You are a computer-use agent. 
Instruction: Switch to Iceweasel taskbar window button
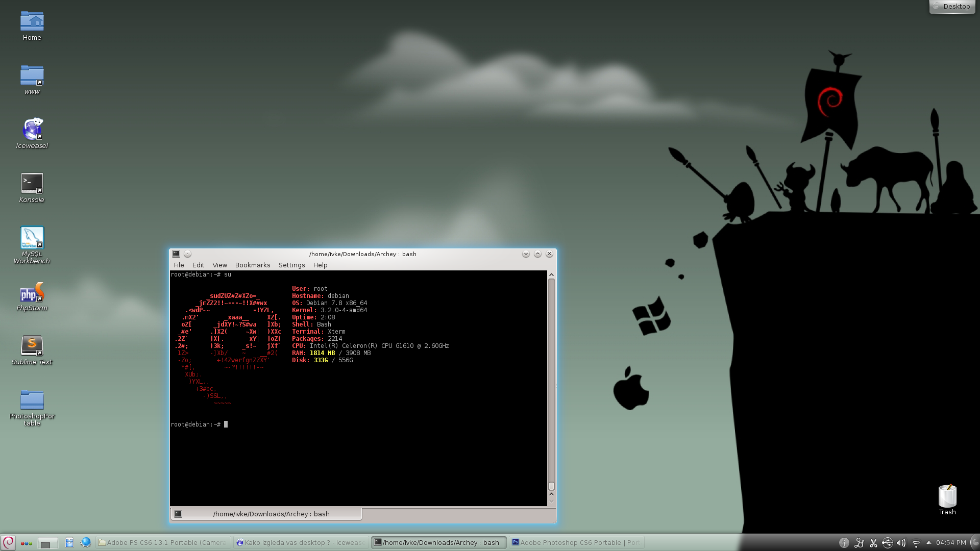click(301, 542)
